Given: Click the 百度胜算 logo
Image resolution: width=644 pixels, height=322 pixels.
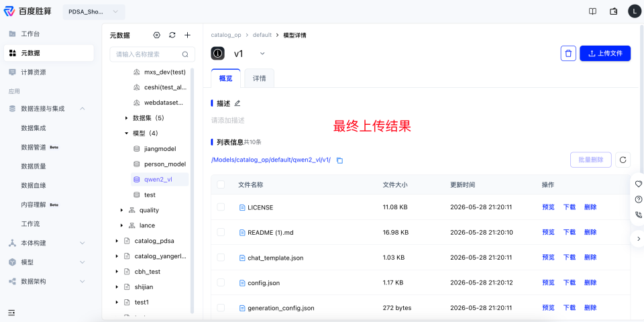Looking at the screenshot, I should (x=28, y=11).
